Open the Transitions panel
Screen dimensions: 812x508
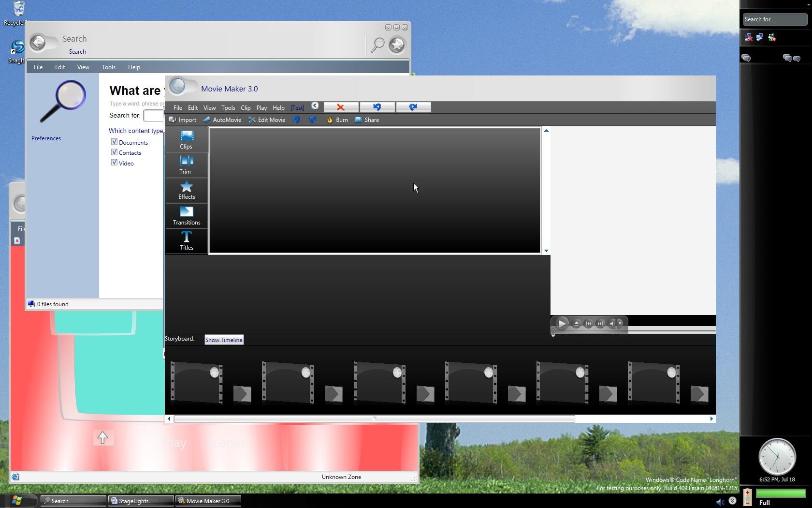pos(187,216)
